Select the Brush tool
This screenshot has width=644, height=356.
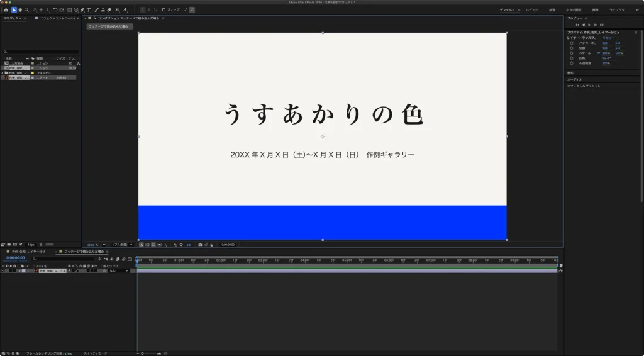coord(96,10)
